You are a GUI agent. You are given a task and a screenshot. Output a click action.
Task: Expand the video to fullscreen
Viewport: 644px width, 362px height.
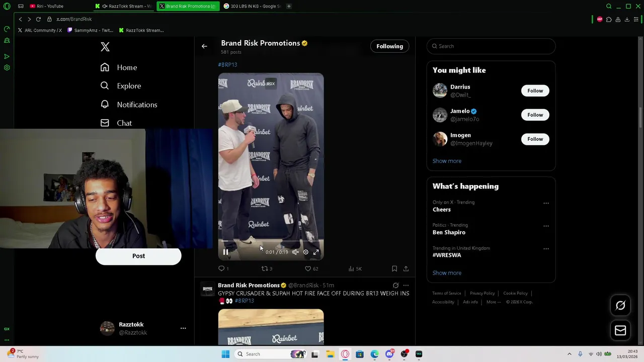(x=316, y=252)
